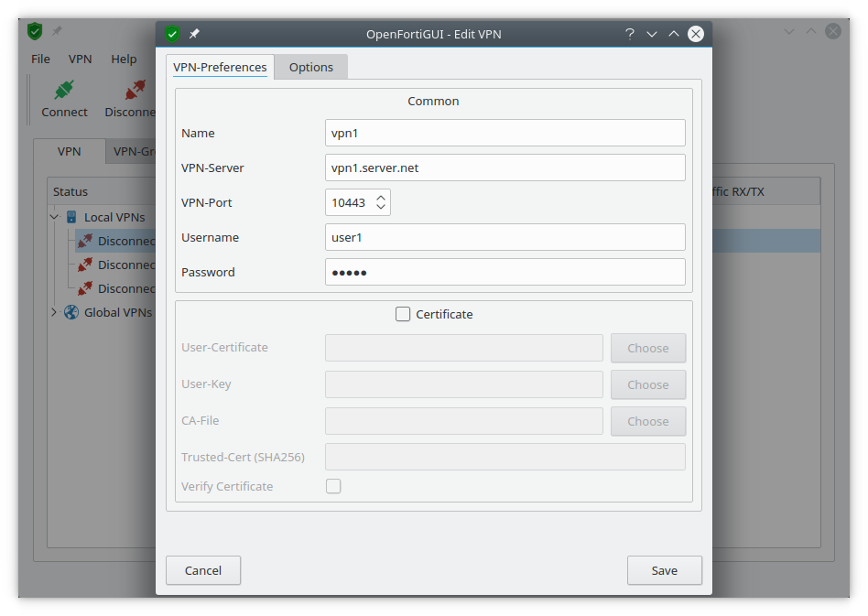Click the User-Key path field
Viewport: 868px width, 616px height.
pos(464,384)
